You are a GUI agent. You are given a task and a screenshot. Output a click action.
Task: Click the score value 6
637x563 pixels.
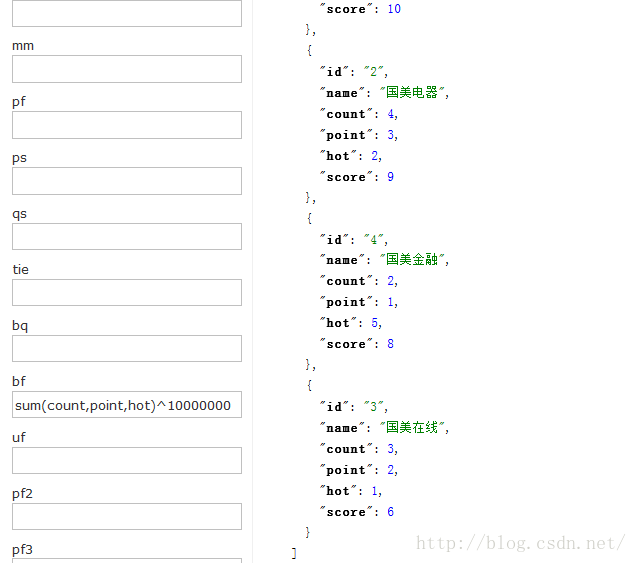[390, 512]
